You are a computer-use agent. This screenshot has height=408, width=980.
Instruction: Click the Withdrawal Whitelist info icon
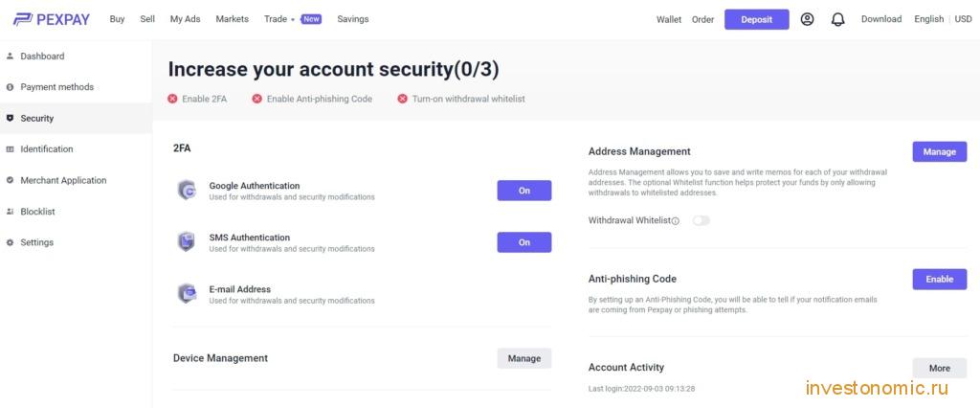tap(675, 221)
